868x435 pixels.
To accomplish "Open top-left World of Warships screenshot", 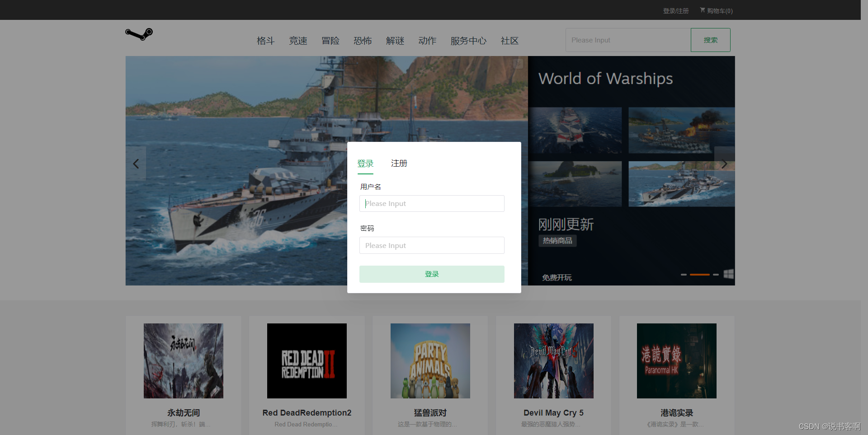I will 575,130.
